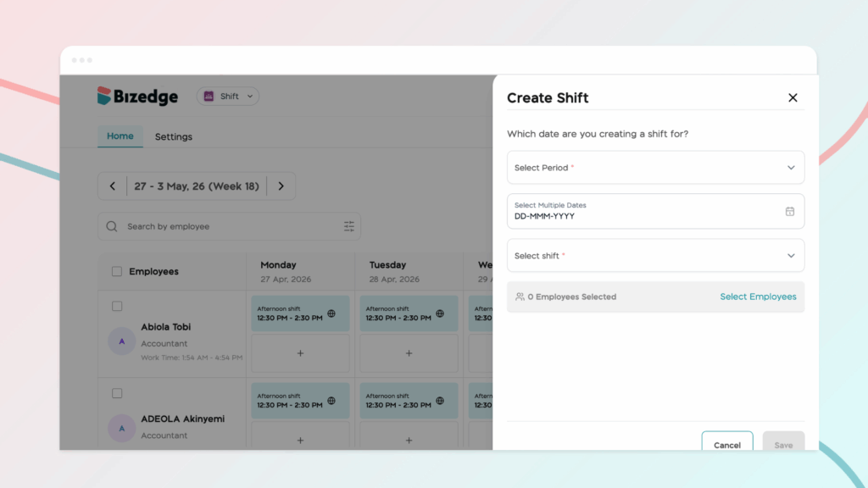
Task: Open the Shift module switcher dropdown
Action: [228, 97]
